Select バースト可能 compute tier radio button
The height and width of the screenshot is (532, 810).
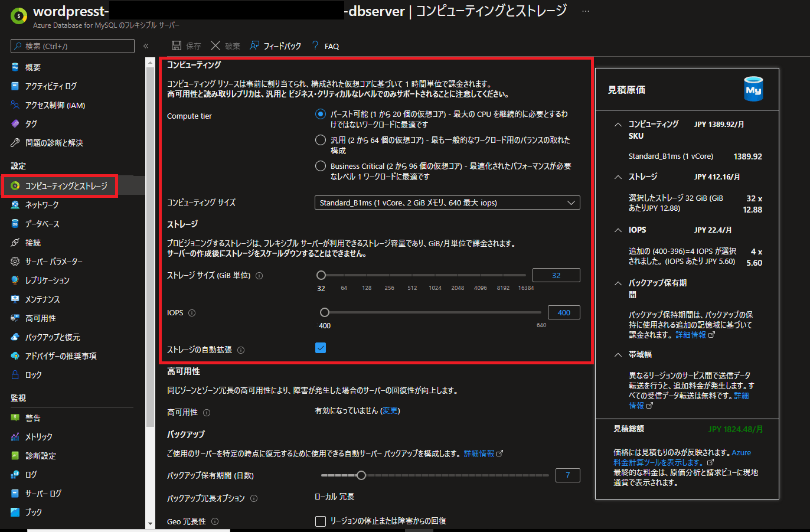pyautogui.click(x=321, y=114)
